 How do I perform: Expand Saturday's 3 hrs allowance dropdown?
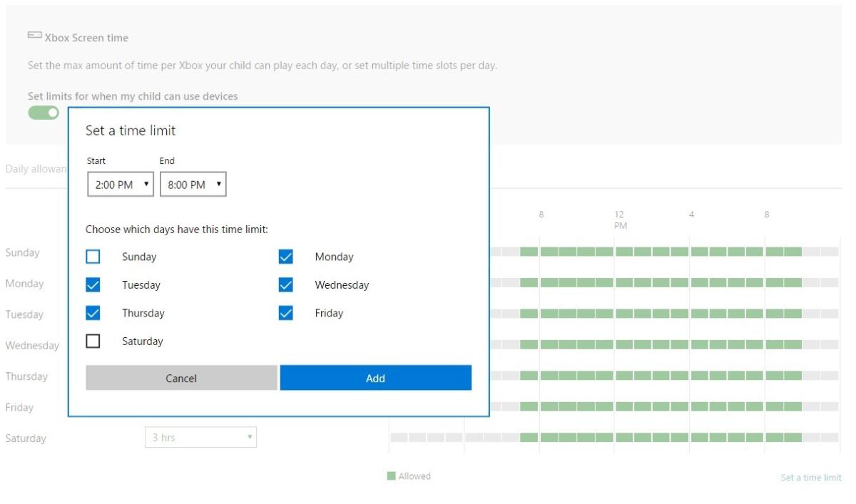click(200, 438)
